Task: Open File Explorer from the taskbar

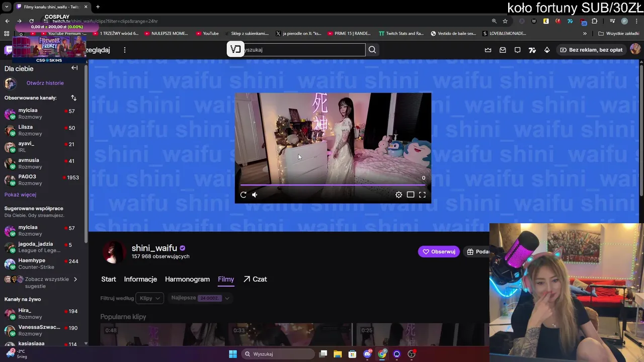Action: (338, 354)
